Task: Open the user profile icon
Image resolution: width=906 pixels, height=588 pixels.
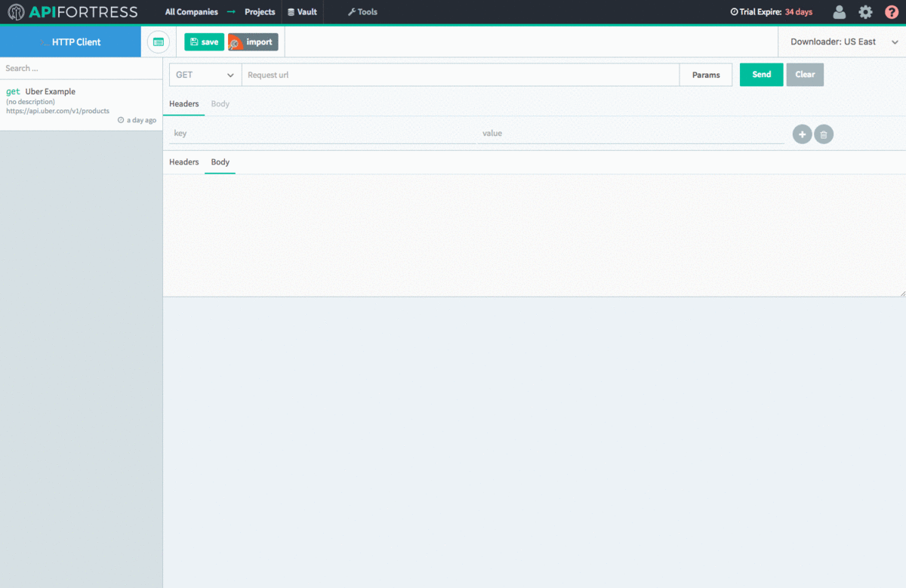Action: pyautogui.click(x=839, y=12)
